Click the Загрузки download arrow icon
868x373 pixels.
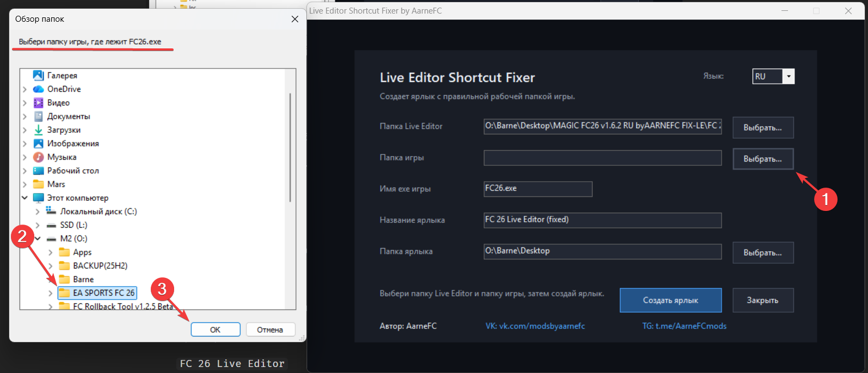click(x=38, y=129)
